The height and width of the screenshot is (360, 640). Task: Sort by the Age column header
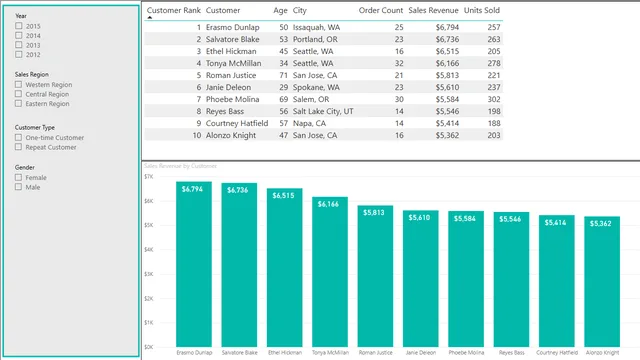pos(280,10)
